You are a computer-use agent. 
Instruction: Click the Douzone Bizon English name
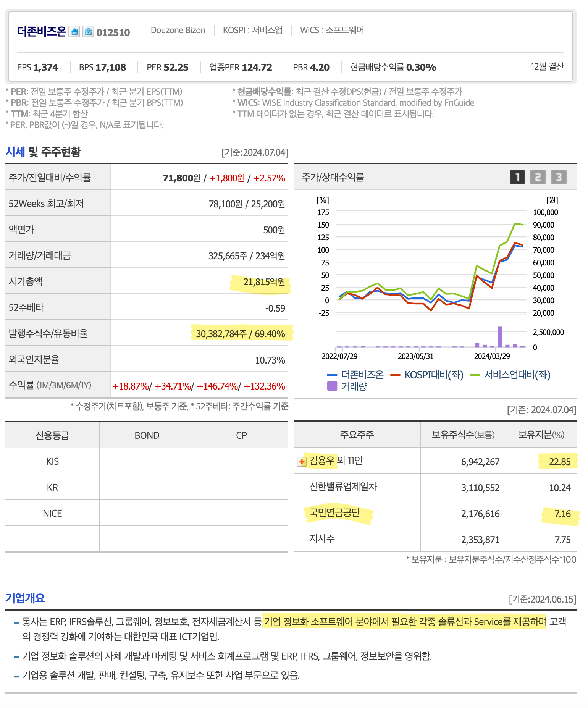[178, 30]
